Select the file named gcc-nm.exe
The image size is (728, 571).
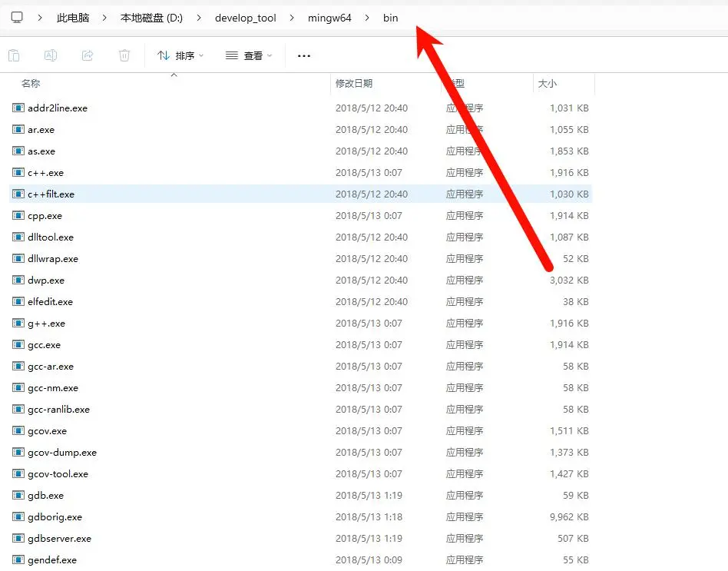(x=53, y=388)
